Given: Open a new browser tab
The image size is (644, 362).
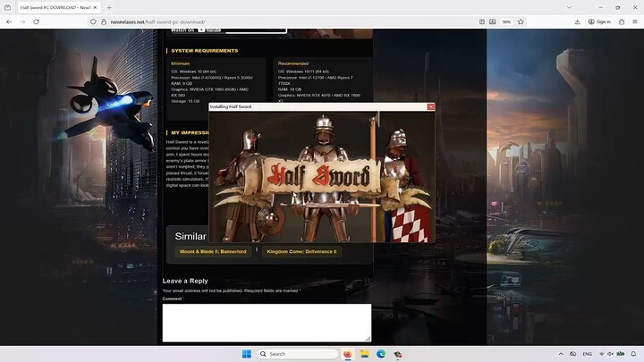Looking at the screenshot, I should [x=109, y=7].
